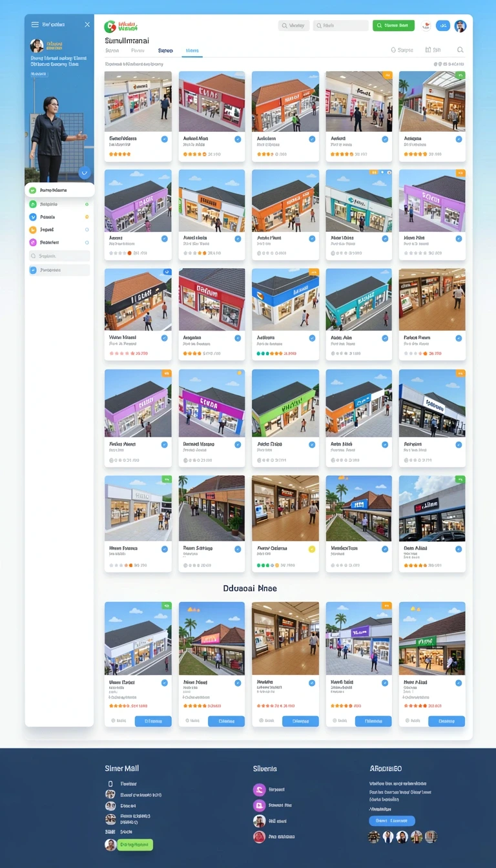
Task: Click the gray option left of the blue button on the bottom white-and-blue building card
Action: tap(119, 721)
